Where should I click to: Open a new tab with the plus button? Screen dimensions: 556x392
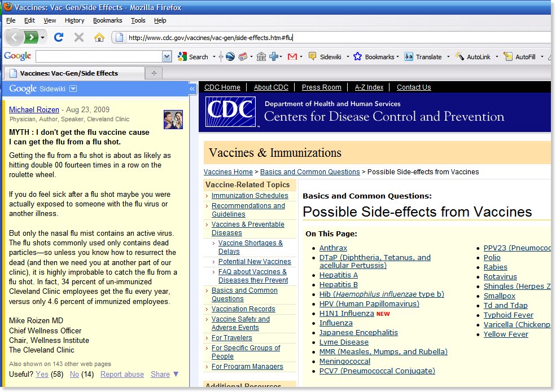pyautogui.click(x=154, y=73)
